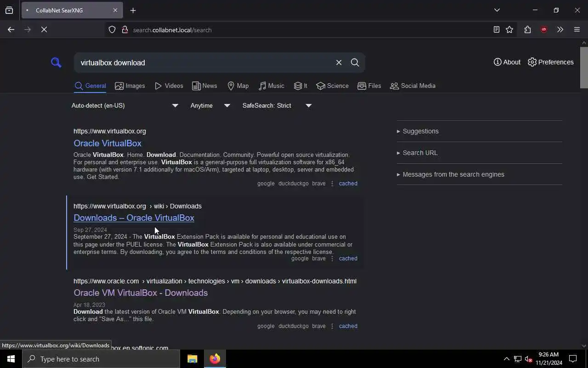
Task: Open the Oracle VirtualBox result
Action: (x=107, y=143)
